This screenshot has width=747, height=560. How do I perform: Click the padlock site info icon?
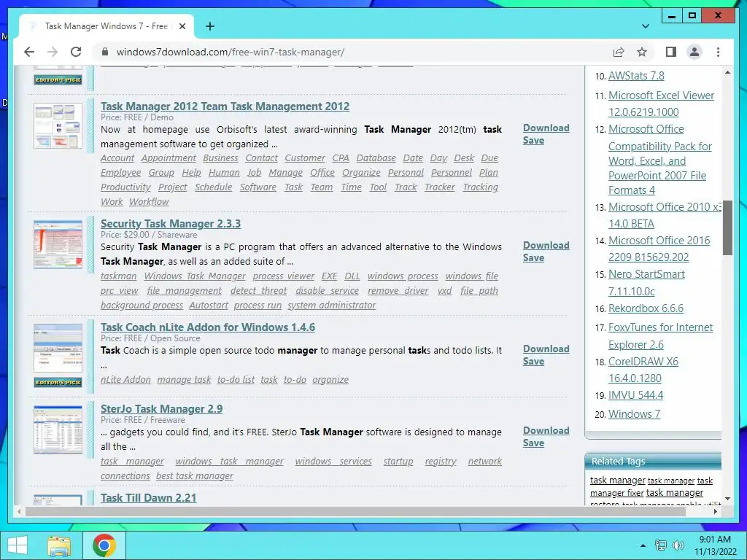(x=105, y=52)
